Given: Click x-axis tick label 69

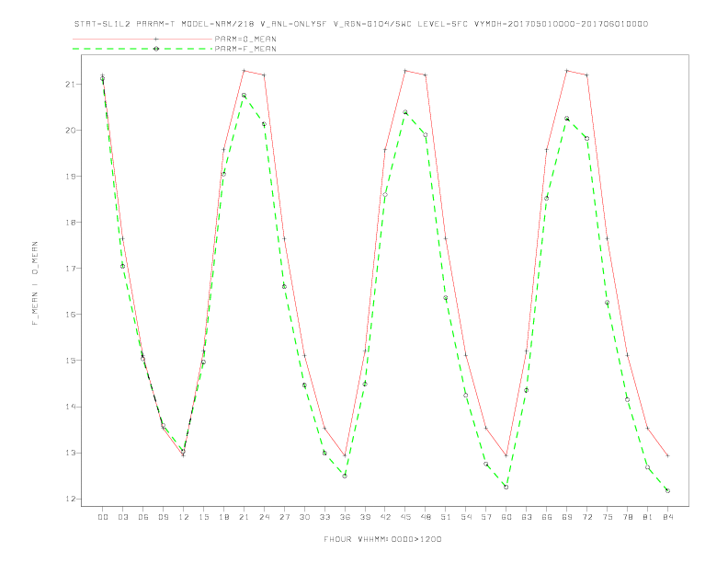Looking at the screenshot, I should tap(567, 517).
